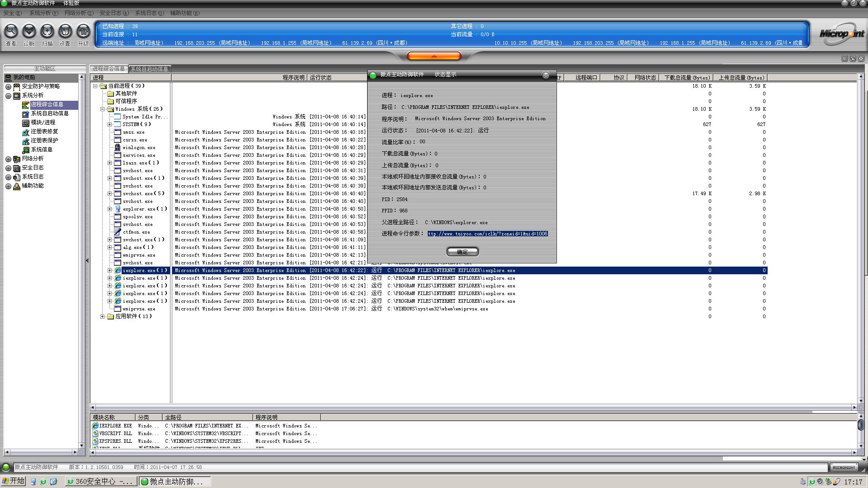Expand 安全防护与策略 sidebar node
The width and height of the screenshot is (868, 488).
(8, 86)
